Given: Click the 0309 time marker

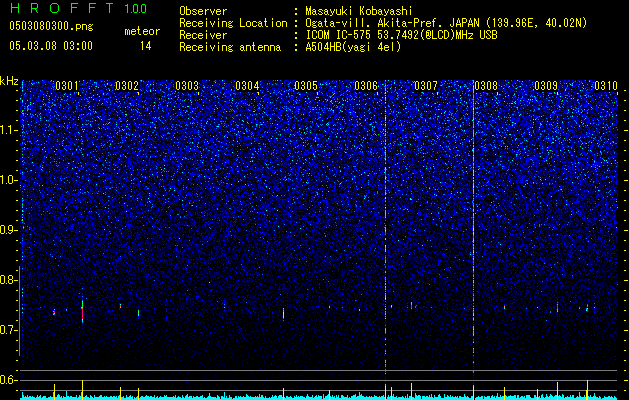Looking at the screenshot, I should pyautogui.click(x=546, y=86).
